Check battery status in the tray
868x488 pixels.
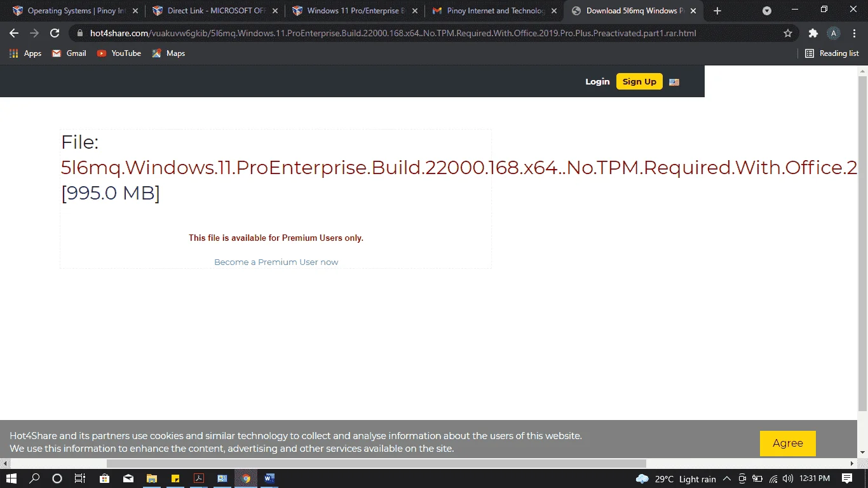[757, 478]
